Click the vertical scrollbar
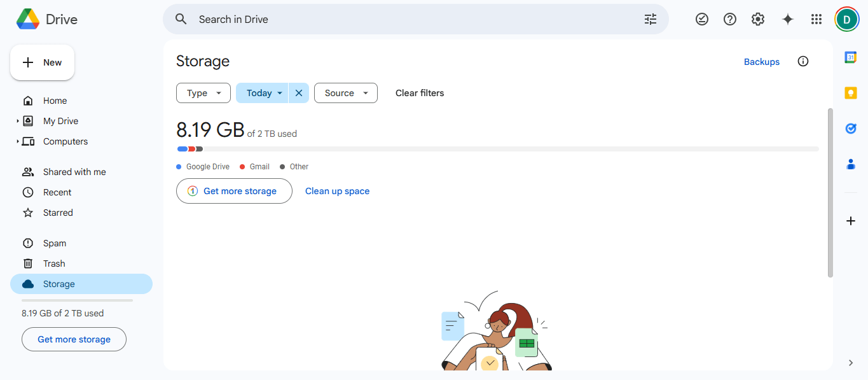 coord(830,193)
